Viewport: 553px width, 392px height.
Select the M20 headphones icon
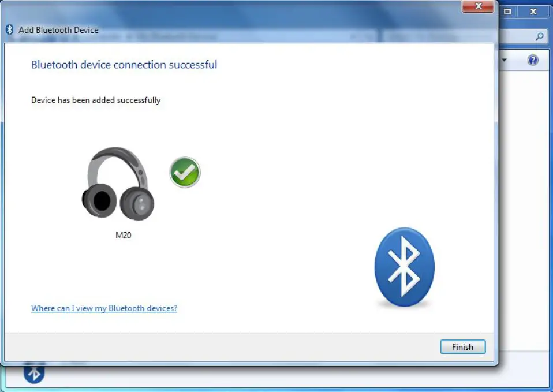(x=118, y=184)
